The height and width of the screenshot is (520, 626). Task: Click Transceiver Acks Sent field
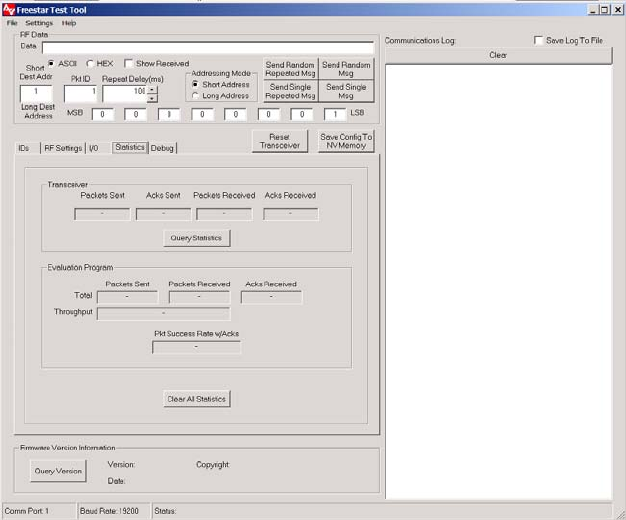click(163, 214)
